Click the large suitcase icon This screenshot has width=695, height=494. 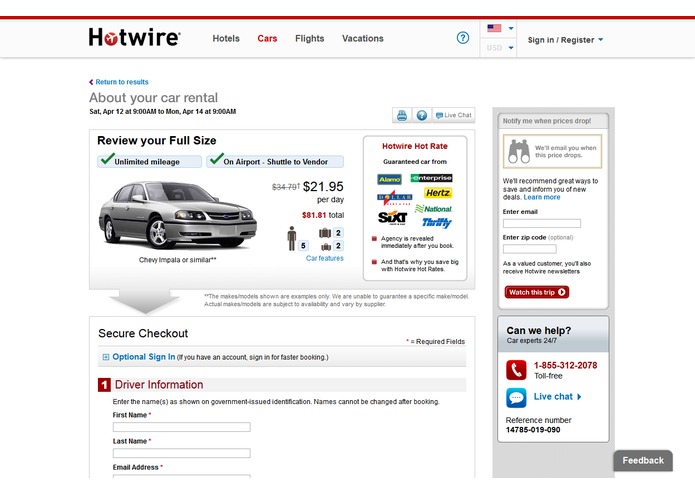tap(325, 233)
